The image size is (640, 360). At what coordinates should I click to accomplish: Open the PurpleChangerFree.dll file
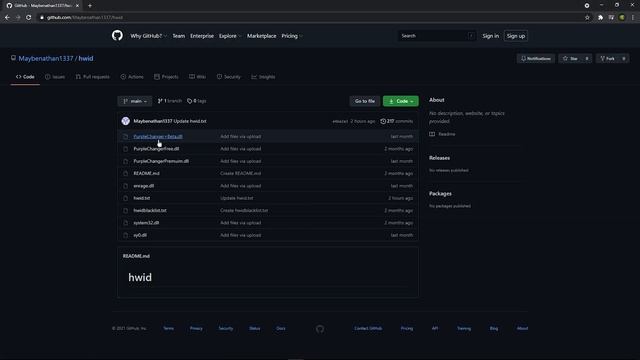click(156, 149)
